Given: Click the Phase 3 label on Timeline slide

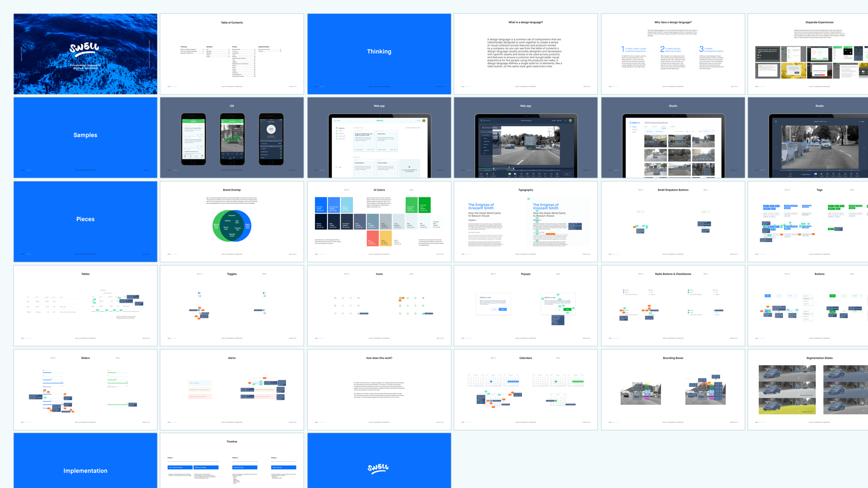Looking at the screenshot, I should 274,458.
